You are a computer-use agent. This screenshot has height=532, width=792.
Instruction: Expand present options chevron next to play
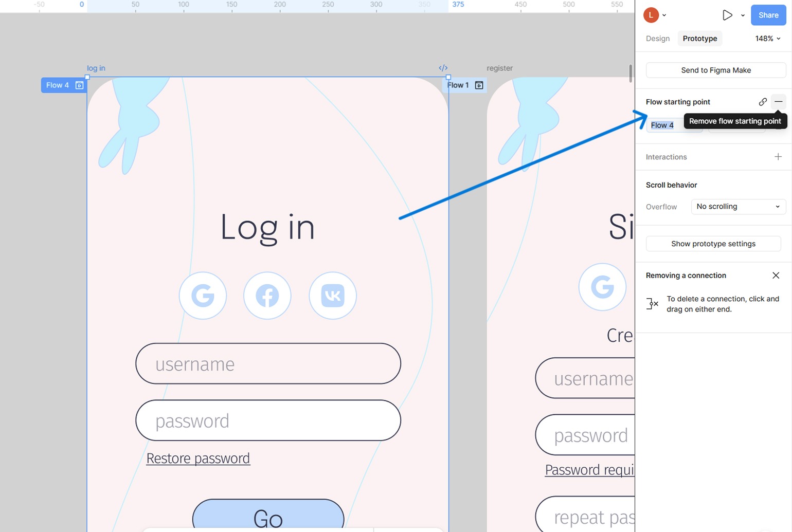(743, 15)
